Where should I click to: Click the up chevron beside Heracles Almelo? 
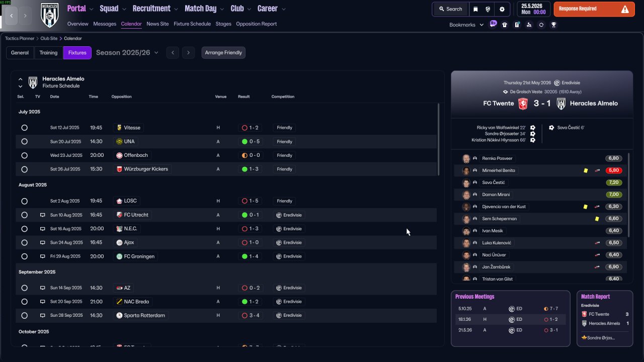point(21,79)
